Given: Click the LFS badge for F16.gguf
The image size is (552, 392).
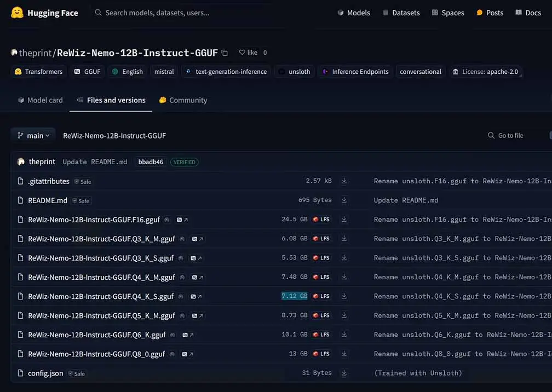Looking at the screenshot, I should point(321,219).
